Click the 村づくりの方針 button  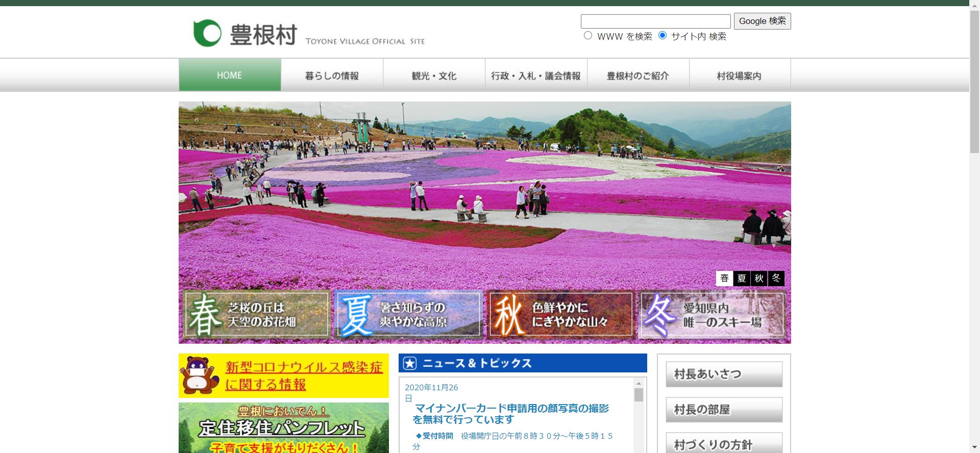tap(724, 443)
